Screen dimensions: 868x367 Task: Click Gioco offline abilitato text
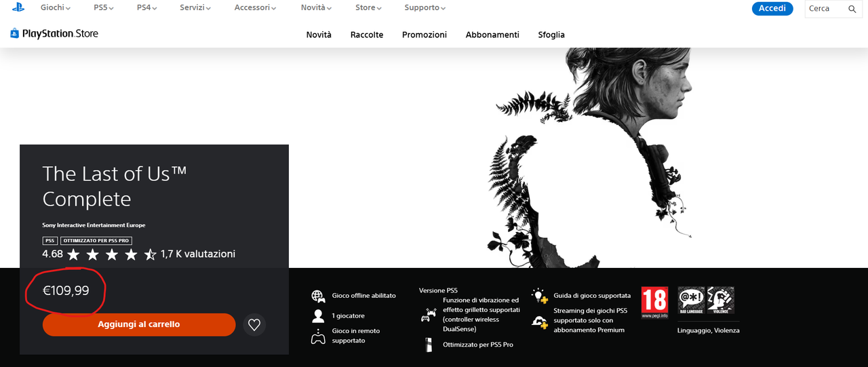pos(363,296)
